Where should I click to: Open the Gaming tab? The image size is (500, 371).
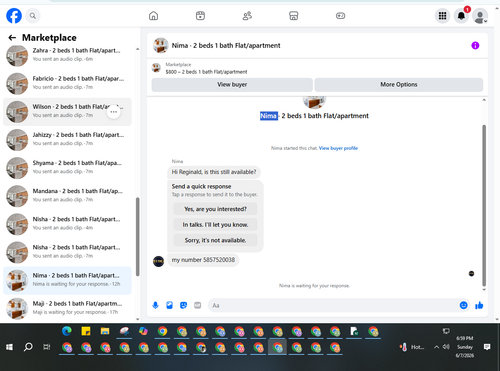point(340,16)
